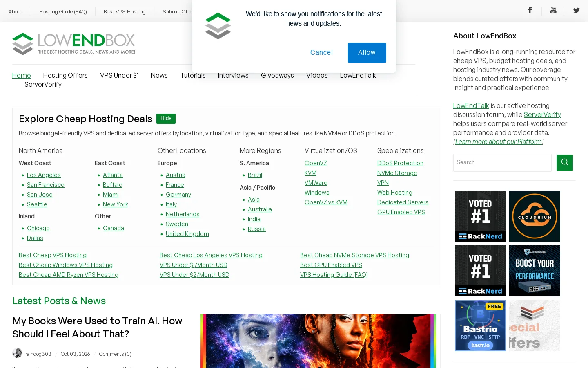
Task: Select the Netherlands location link
Action: tap(183, 214)
